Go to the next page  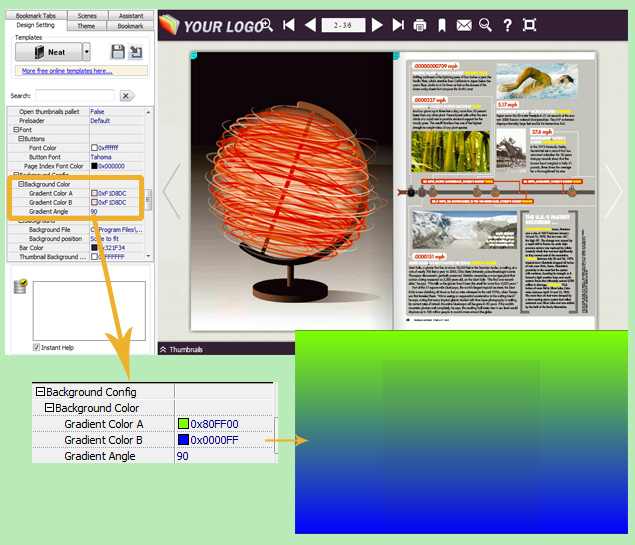(x=377, y=24)
